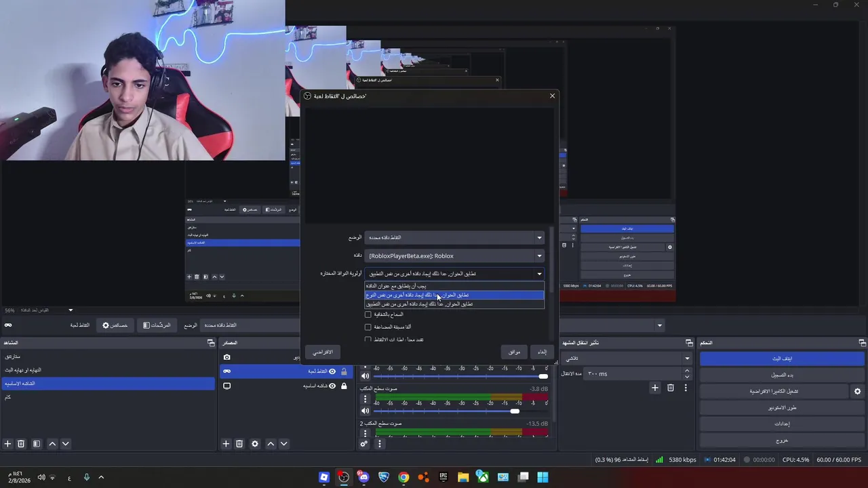Open the Window dropdown showing RobloxPlayerBeta.exe
Viewport: 868px width, 488px height.
coord(454,256)
